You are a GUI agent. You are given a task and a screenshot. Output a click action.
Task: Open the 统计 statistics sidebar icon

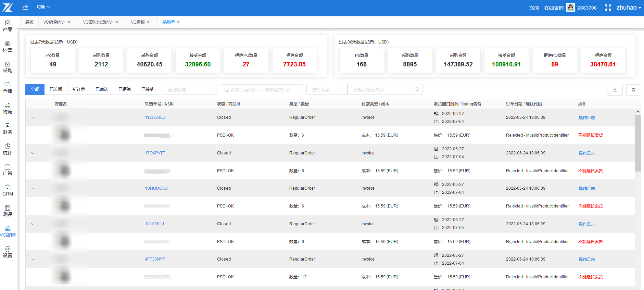tap(8, 149)
